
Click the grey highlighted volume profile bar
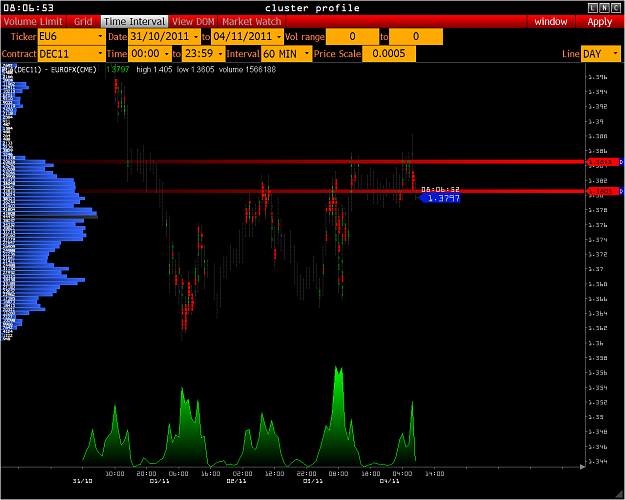tap(49, 217)
